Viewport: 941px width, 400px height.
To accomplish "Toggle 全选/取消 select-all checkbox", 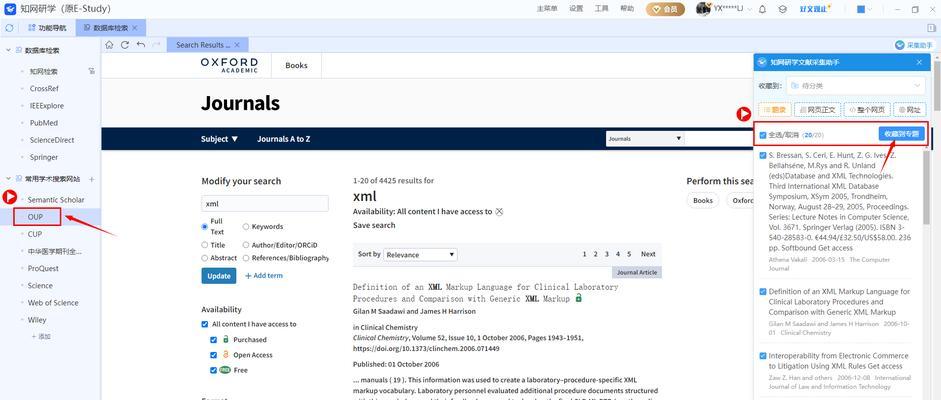I will click(763, 135).
